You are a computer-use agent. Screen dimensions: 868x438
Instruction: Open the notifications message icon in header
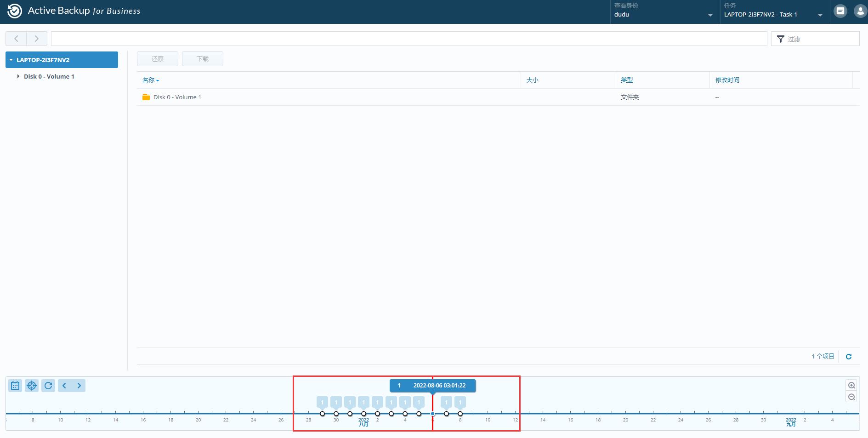[x=840, y=11]
